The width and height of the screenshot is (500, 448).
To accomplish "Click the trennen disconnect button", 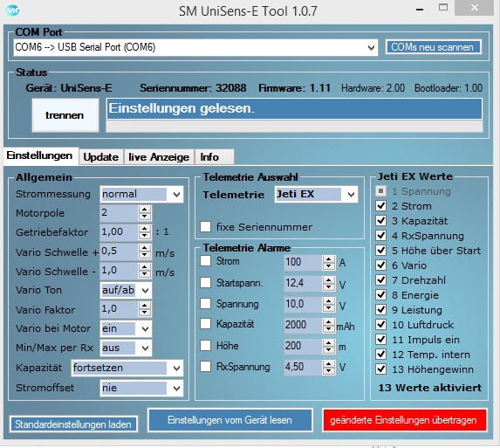I will coord(65,115).
